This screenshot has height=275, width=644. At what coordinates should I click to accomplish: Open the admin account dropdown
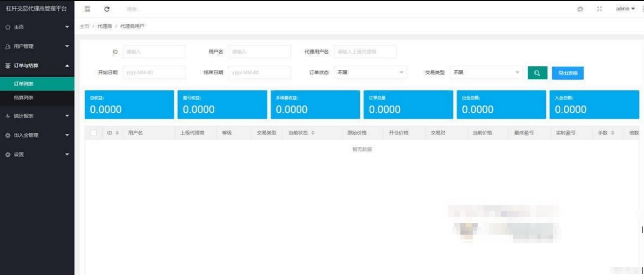click(x=625, y=9)
